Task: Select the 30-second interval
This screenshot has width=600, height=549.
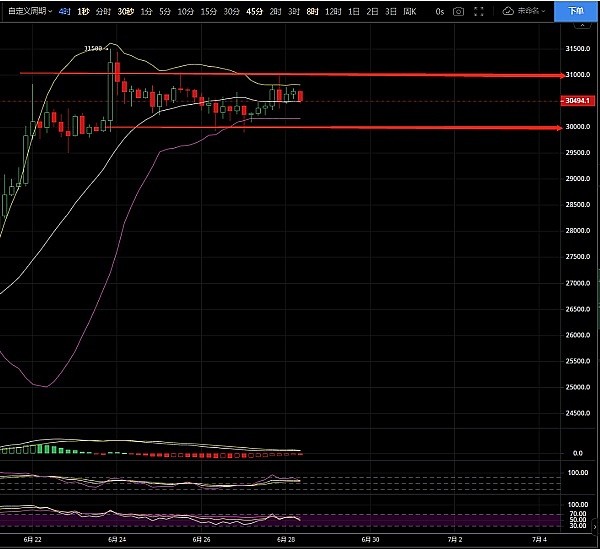Action: coord(125,11)
